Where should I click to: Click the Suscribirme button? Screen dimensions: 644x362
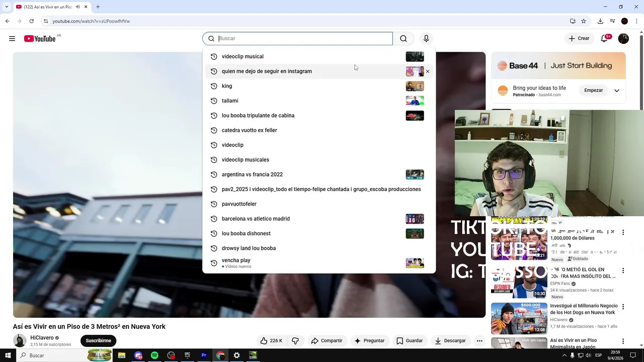click(x=98, y=341)
